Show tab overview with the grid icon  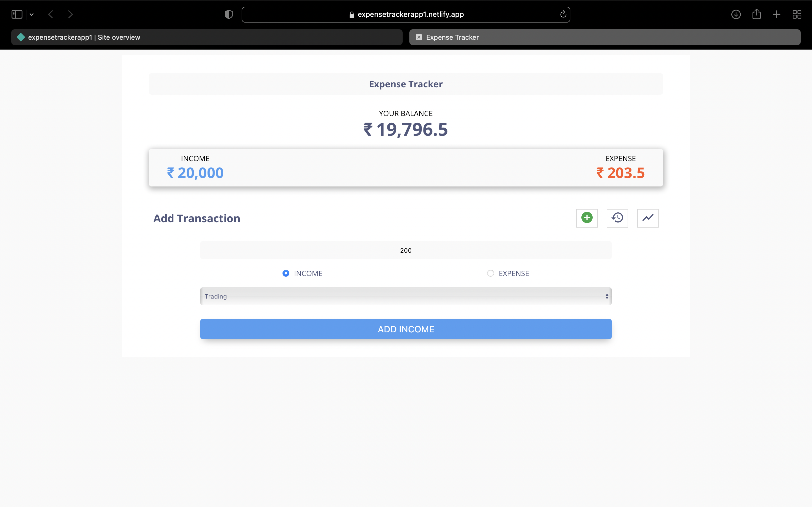797,14
